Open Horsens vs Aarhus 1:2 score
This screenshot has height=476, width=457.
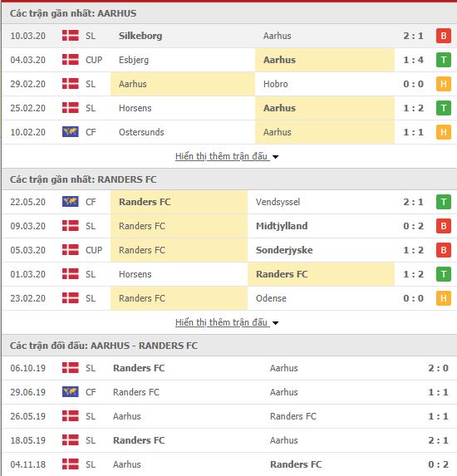coord(413,108)
